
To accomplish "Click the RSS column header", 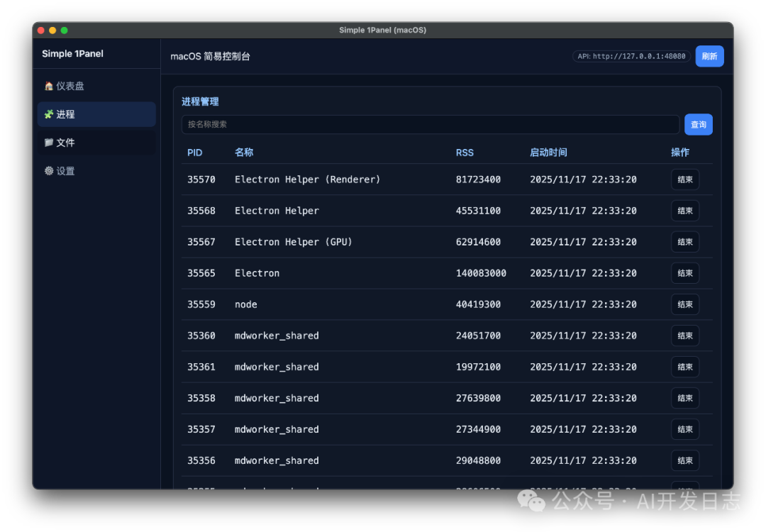I will click(465, 153).
